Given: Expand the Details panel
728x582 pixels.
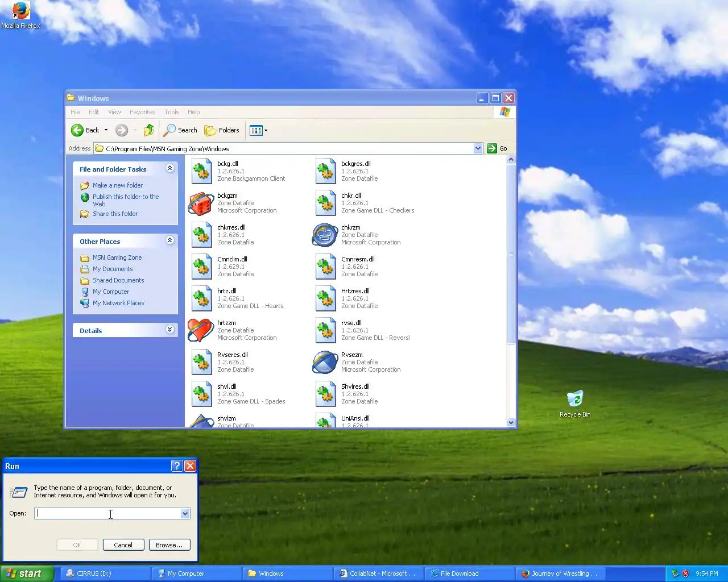Looking at the screenshot, I should pos(169,330).
